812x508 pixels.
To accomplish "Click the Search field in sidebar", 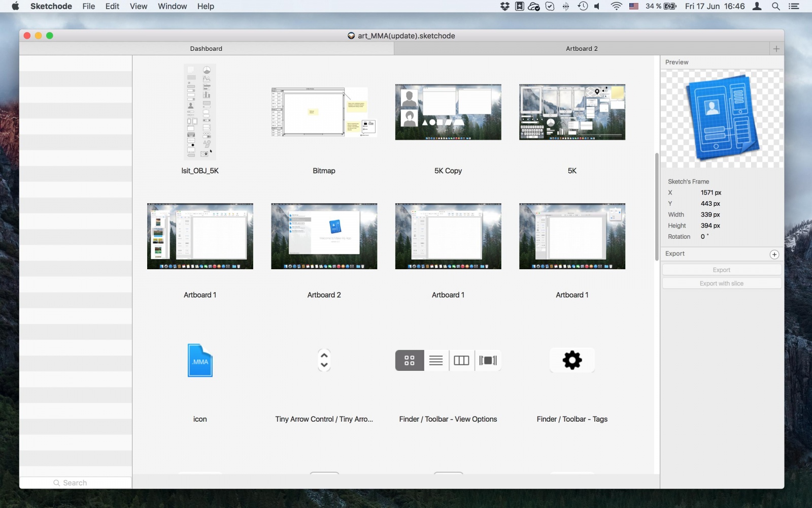I will pyautogui.click(x=76, y=483).
